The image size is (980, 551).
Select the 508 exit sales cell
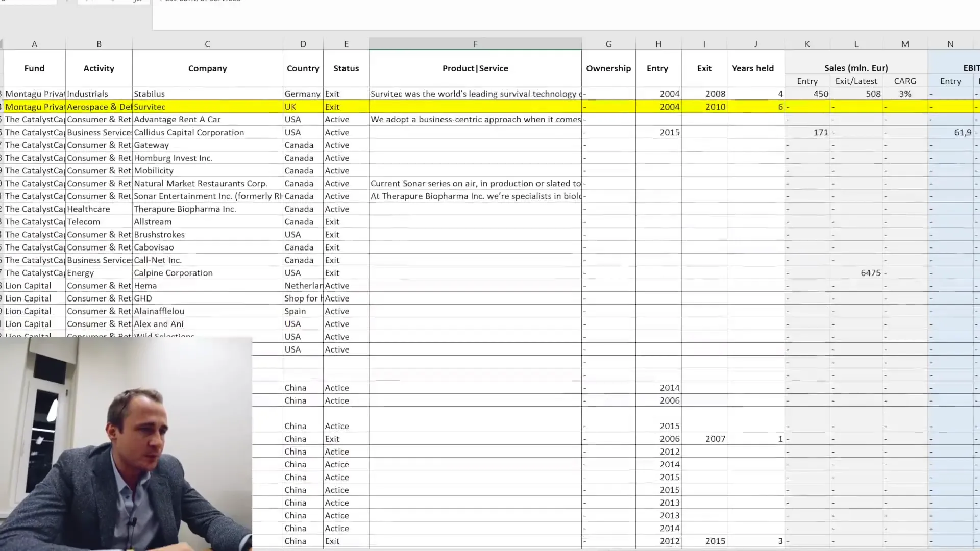coord(856,94)
